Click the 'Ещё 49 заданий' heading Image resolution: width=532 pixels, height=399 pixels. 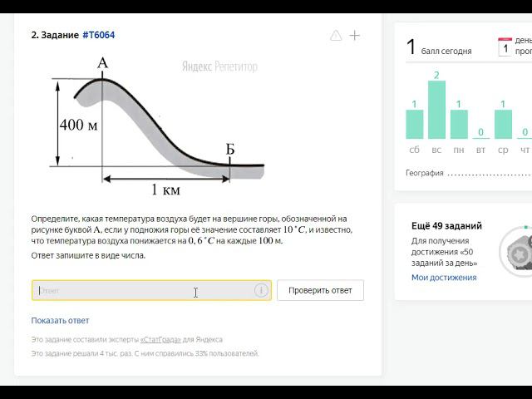[446, 225]
